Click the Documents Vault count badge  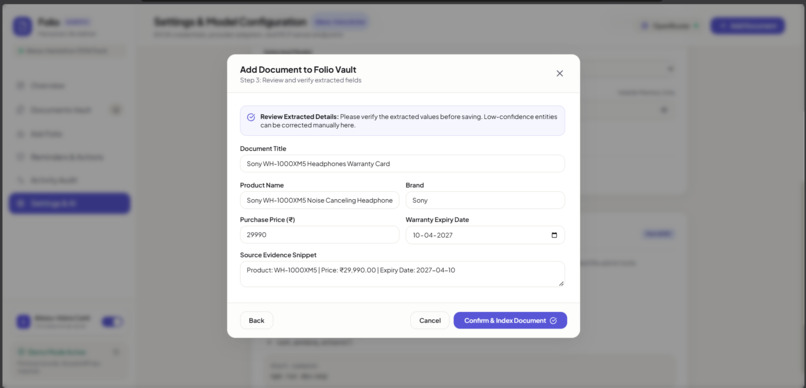click(116, 109)
